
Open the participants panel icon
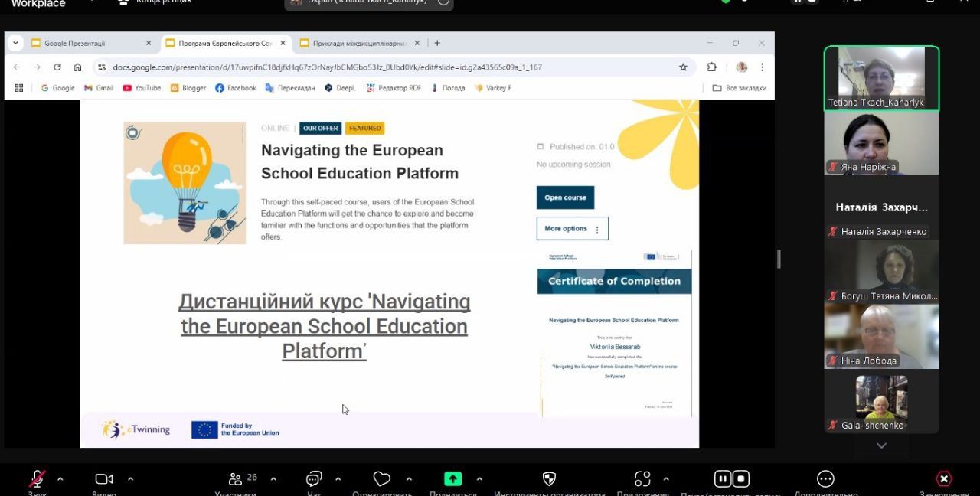(x=236, y=479)
